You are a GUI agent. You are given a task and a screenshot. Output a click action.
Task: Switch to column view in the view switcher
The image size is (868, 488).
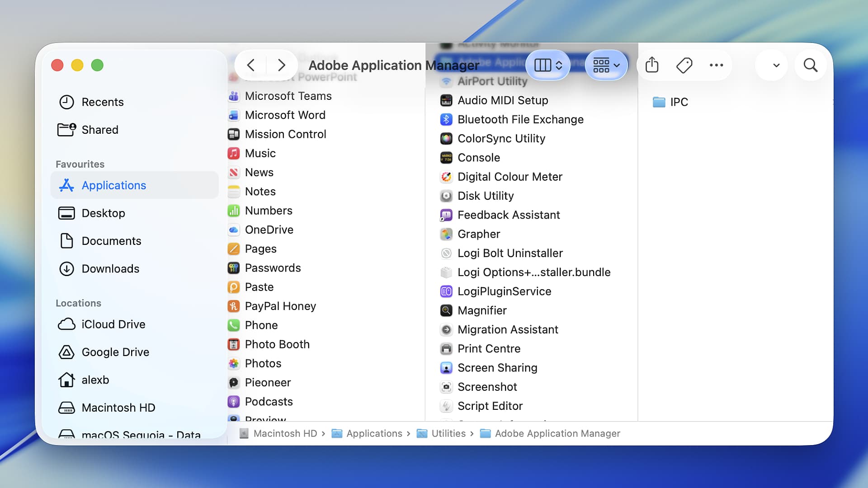pyautogui.click(x=542, y=65)
